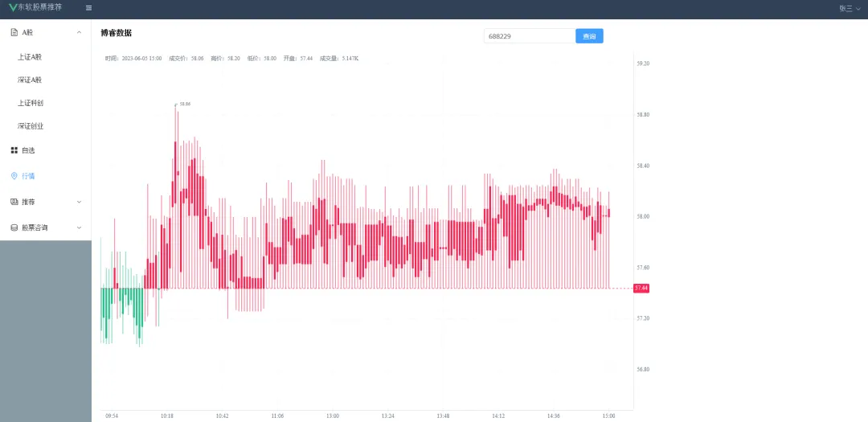
Task: Click the location pin icon for 行情
Action: pyautogui.click(x=14, y=176)
